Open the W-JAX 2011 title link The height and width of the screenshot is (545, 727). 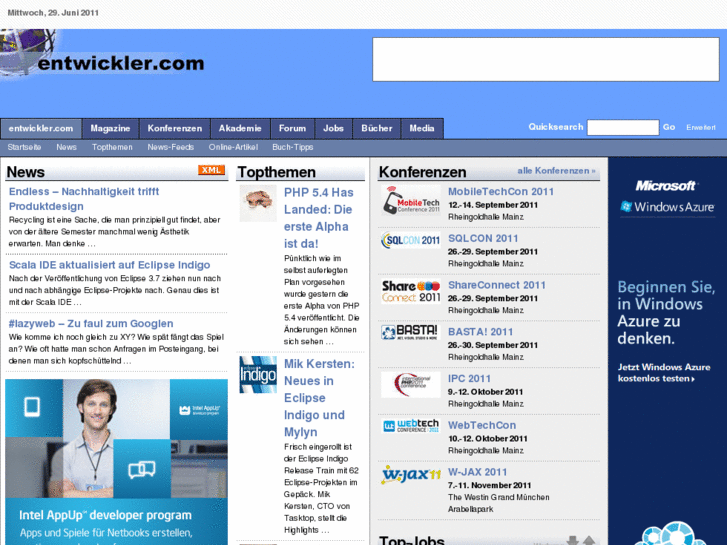tap(478, 472)
